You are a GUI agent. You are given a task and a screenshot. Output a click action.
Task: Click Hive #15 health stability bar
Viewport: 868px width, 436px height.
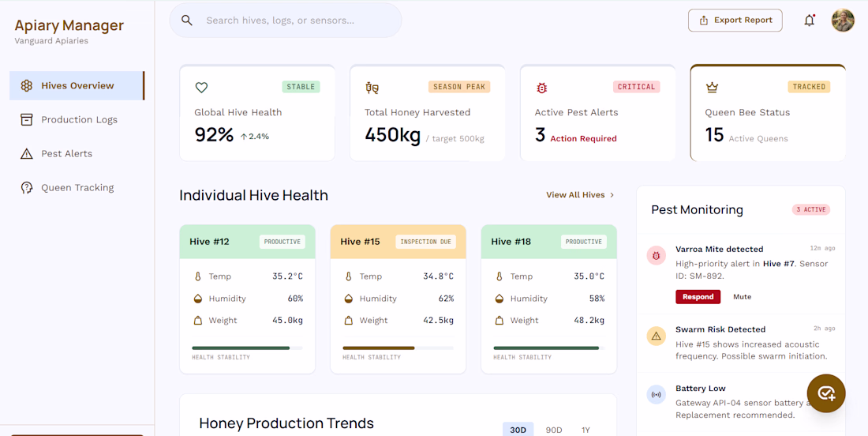pos(398,348)
